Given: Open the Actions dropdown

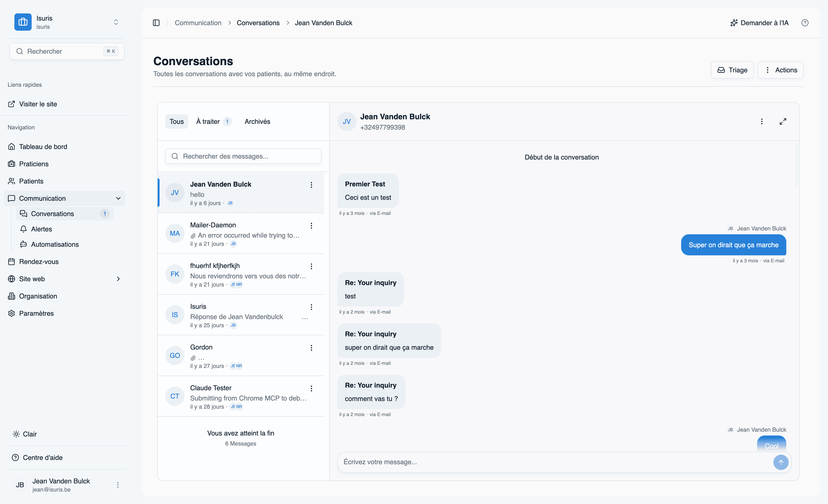Looking at the screenshot, I should point(780,70).
